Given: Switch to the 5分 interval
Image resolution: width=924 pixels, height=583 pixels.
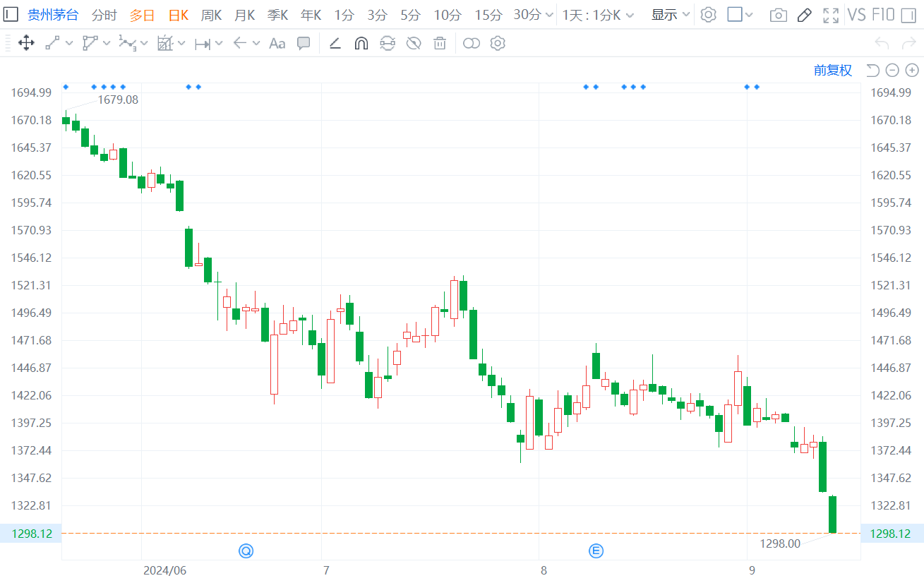Looking at the screenshot, I should (x=410, y=15).
